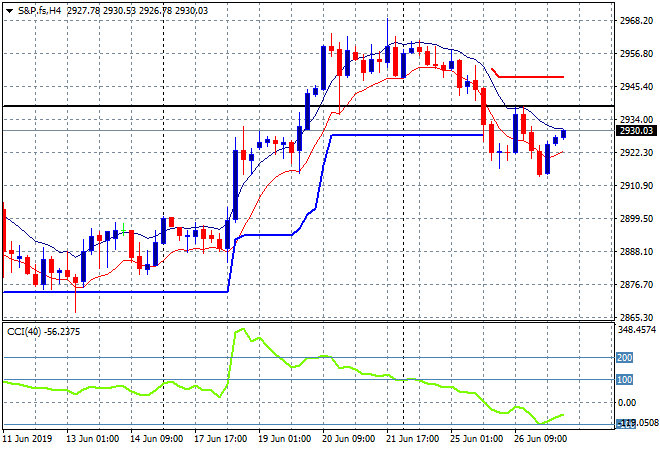The width and height of the screenshot is (660, 450).
Task: Click the 2934.00 price axis label
Action: [x=636, y=120]
